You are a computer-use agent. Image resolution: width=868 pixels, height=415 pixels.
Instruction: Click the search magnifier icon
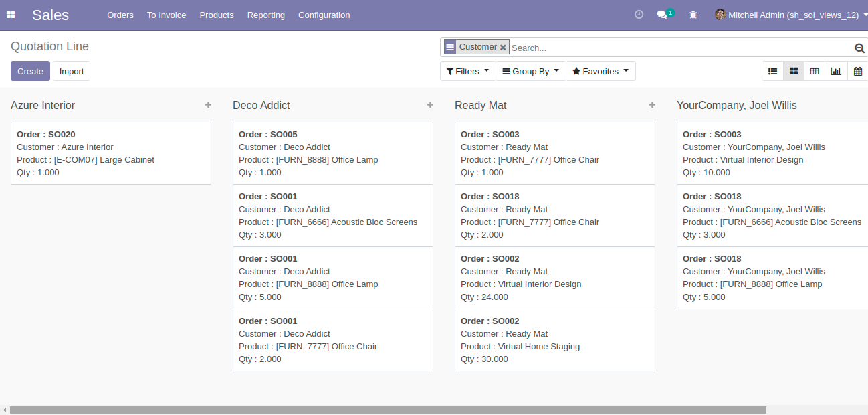(x=860, y=48)
